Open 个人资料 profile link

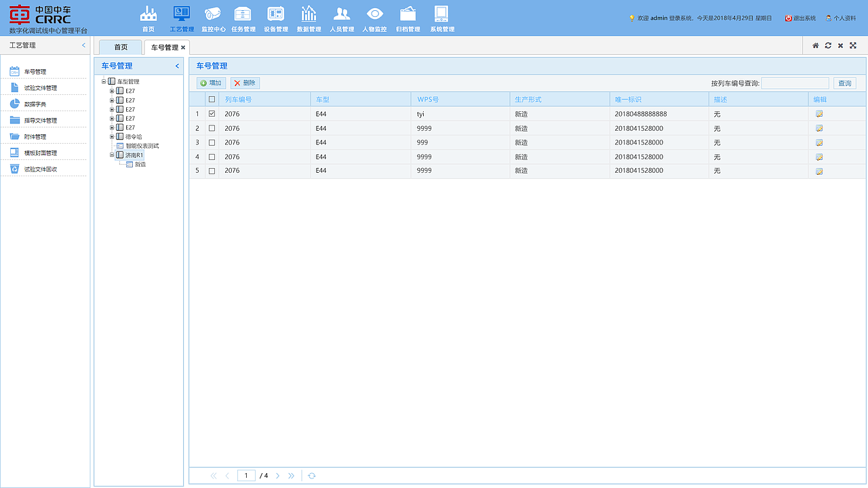[840, 18]
